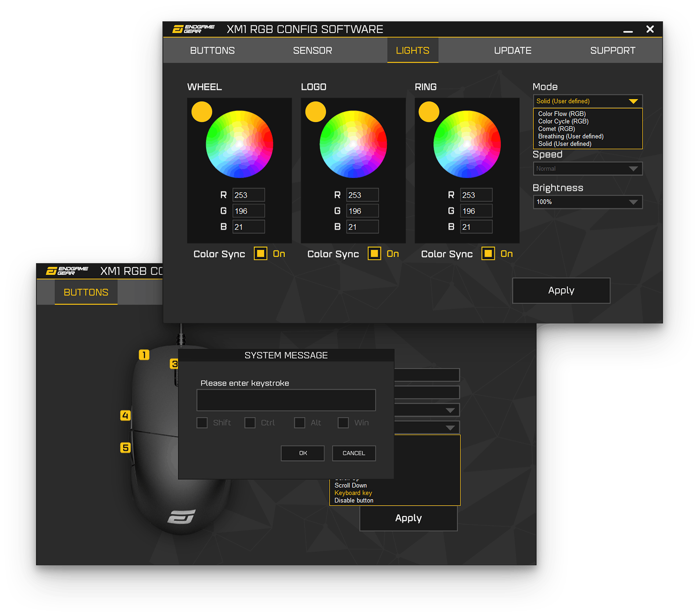Minimize the XM1 config window
Image resolution: width=699 pixels, height=616 pixels.
(628, 30)
